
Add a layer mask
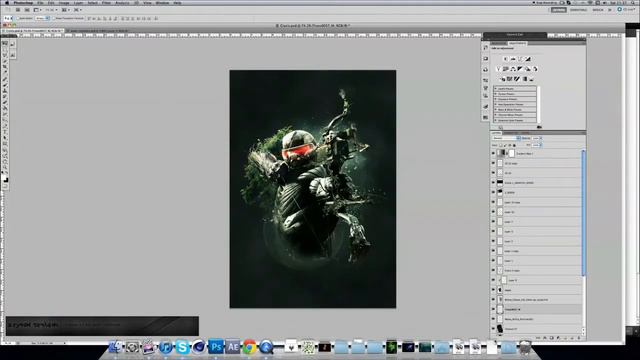552,338
